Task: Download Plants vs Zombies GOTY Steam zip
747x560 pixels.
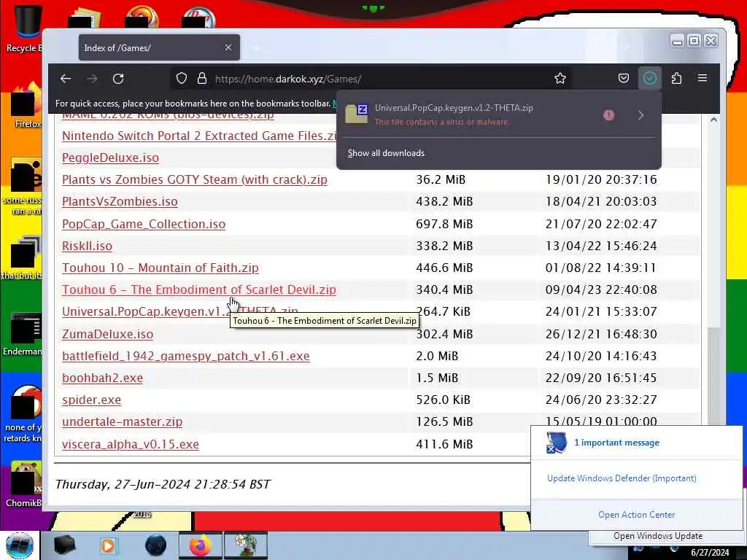Action: point(194,179)
